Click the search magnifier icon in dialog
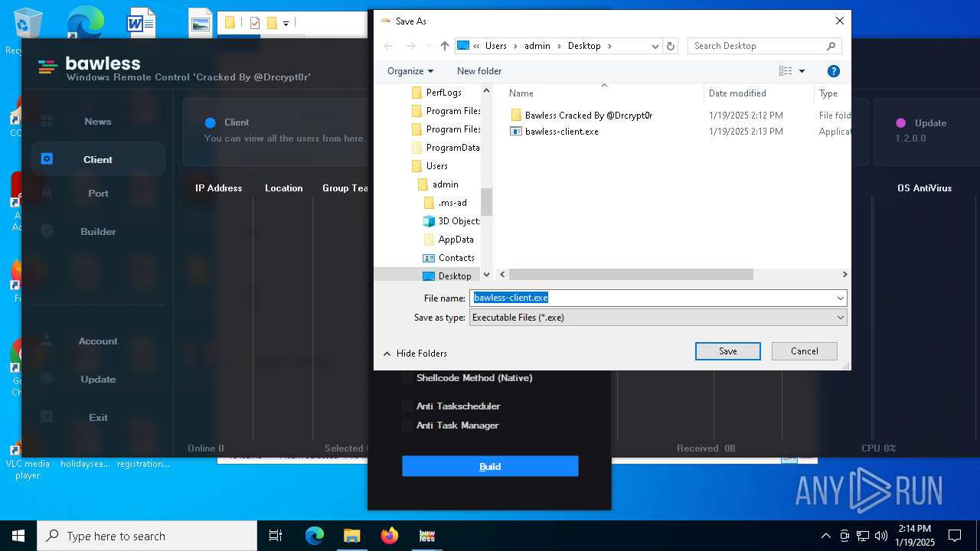Image resolution: width=980 pixels, height=551 pixels. (831, 46)
